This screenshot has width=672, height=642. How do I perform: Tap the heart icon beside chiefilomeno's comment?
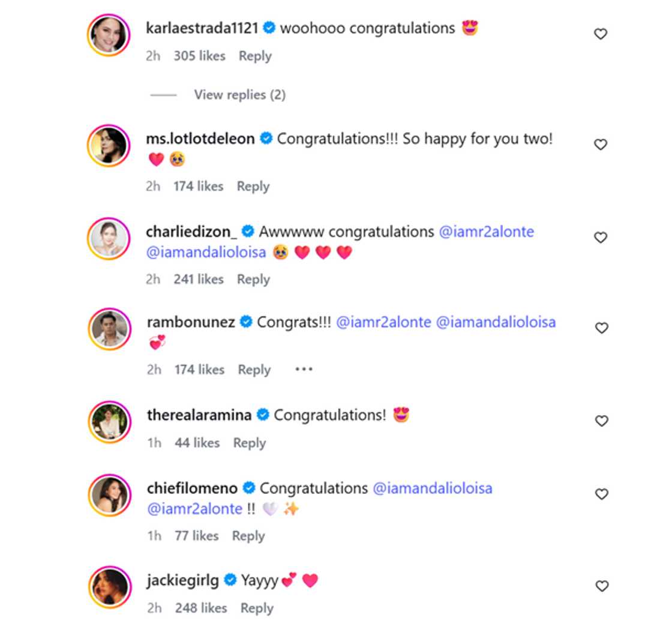click(x=601, y=494)
